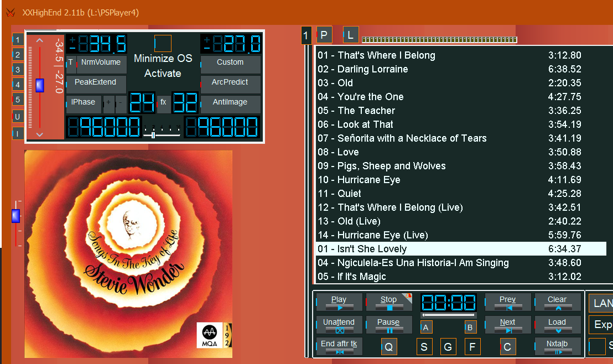The width and height of the screenshot is (613, 364).
Task: Select track "04 - You're the One"
Action: [461, 97]
